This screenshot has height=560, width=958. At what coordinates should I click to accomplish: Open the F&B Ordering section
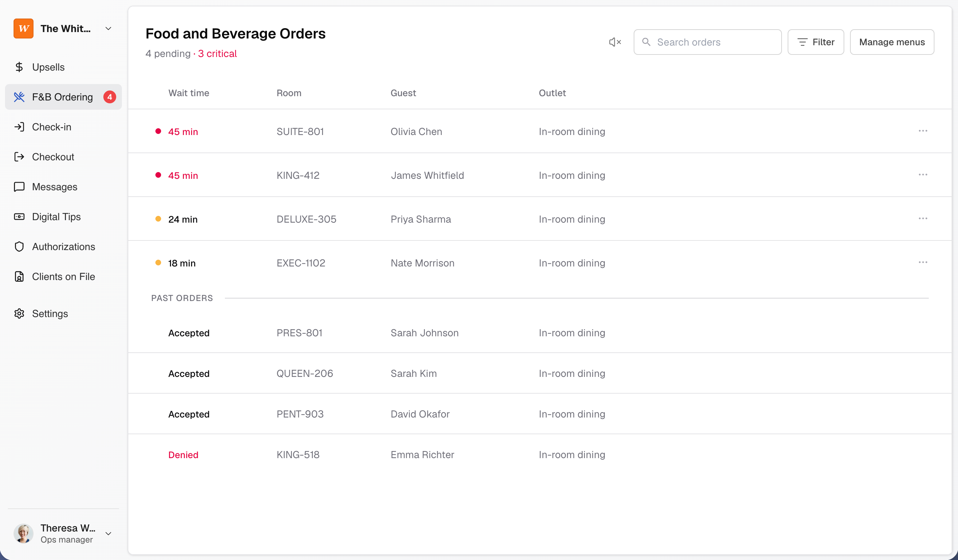pyautogui.click(x=62, y=97)
